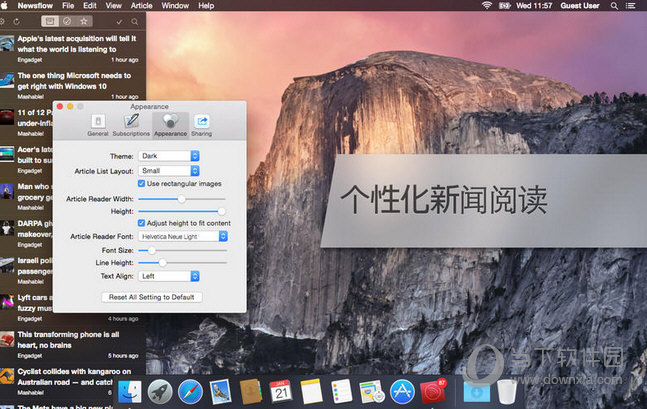Open Reminders app in Dock
Image resolution: width=647 pixels, height=409 pixels.
pyautogui.click(x=342, y=392)
